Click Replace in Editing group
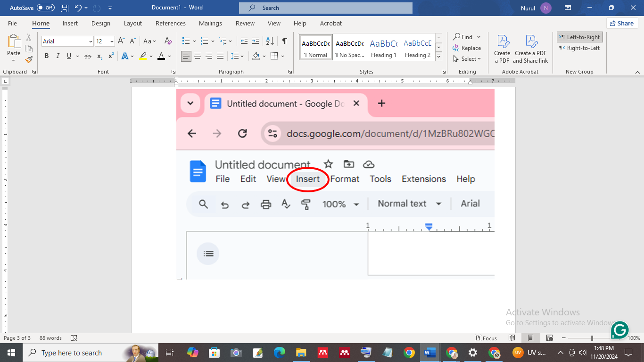This screenshot has width=644, height=362. [x=467, y=48]
